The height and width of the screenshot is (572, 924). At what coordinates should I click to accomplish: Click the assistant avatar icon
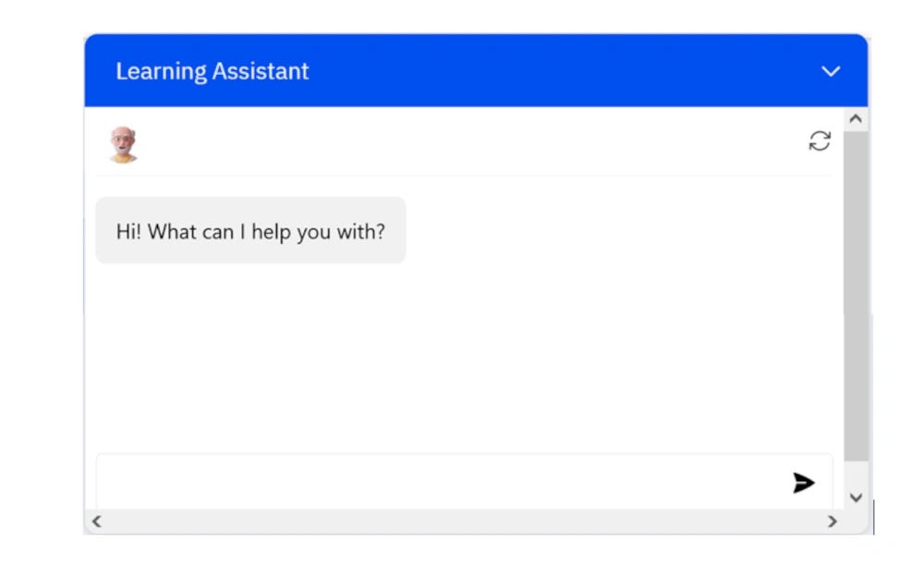(123, 145)
